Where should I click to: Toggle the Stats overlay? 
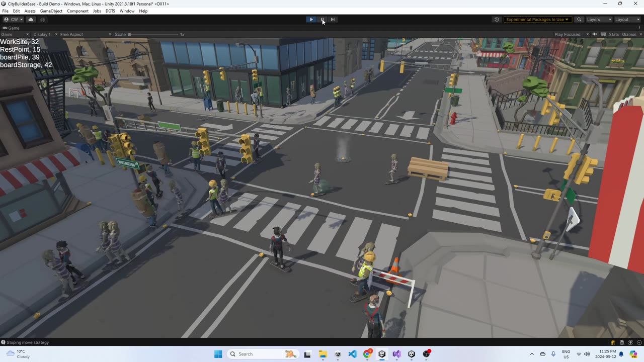coord(614,34)
